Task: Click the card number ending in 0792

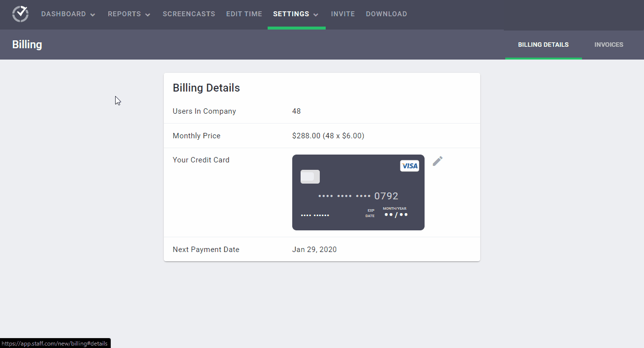Action: [x=386, y=196]
